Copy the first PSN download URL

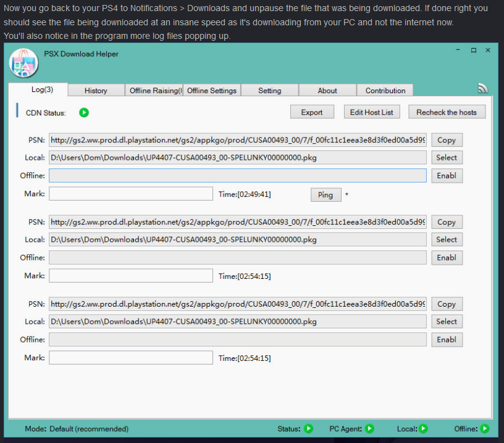(x=446, y=140)
